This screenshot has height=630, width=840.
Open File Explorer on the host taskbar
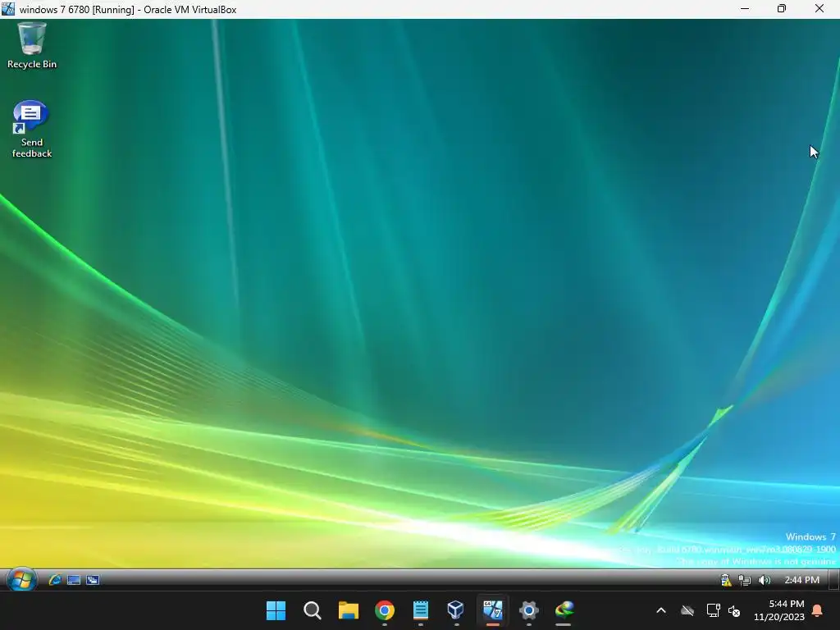[348, 610]
